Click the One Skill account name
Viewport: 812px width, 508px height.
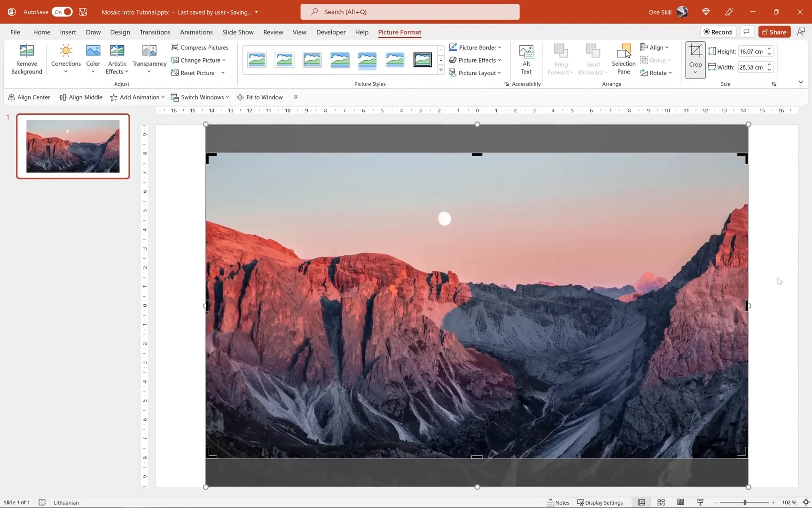click(660, 12)
